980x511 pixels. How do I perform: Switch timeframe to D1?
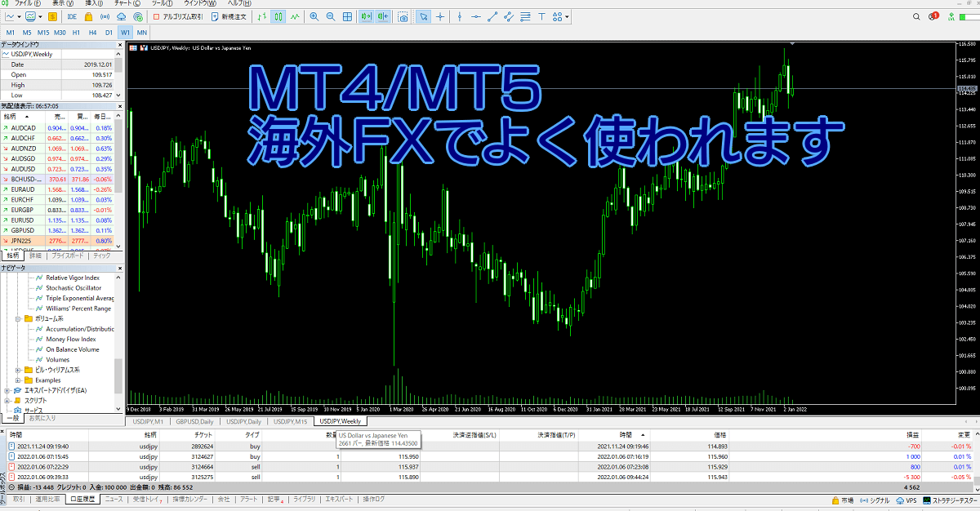(x=109, y=33)
